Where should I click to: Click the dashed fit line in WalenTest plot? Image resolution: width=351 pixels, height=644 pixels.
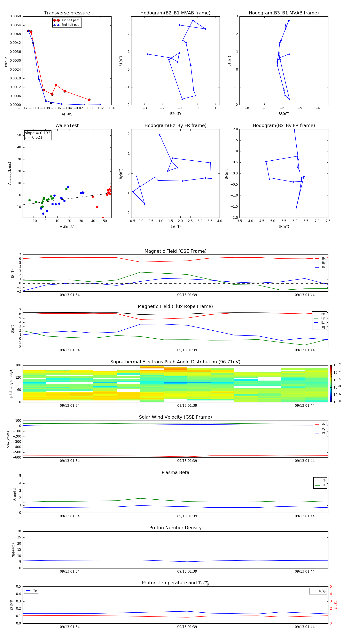67,199
